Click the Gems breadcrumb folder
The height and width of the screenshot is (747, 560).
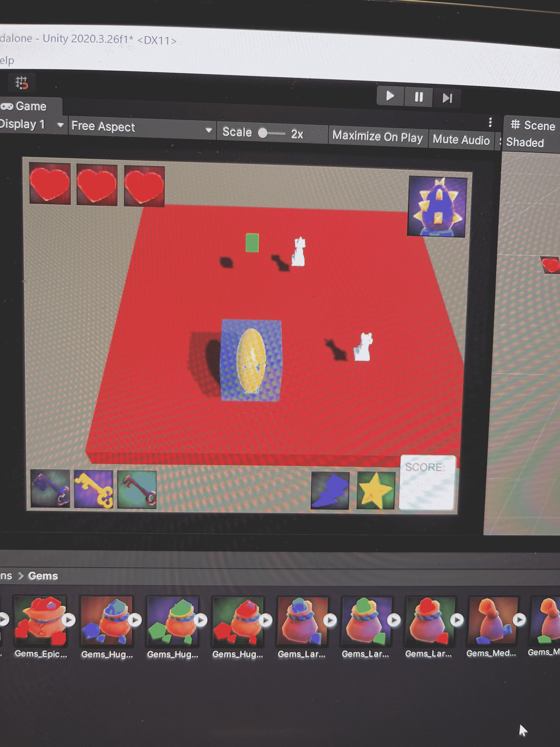[x=43, y=576]
